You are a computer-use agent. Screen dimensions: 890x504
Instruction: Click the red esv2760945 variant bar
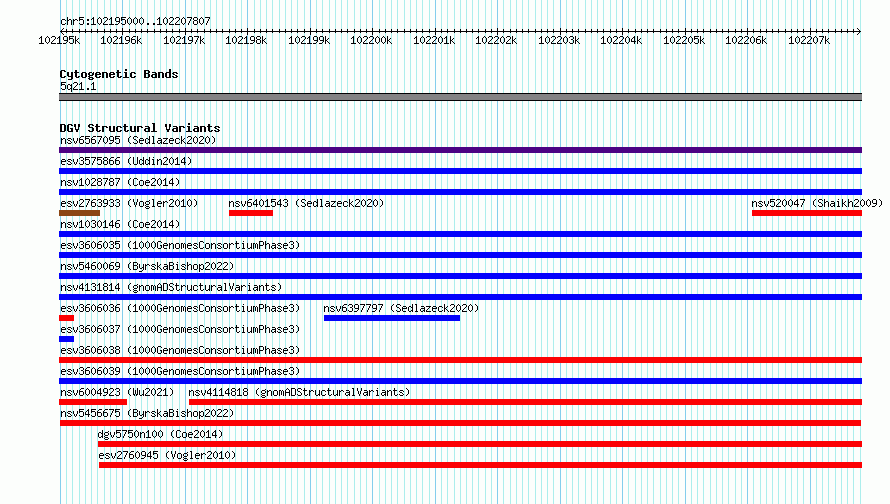click(481, 465)
